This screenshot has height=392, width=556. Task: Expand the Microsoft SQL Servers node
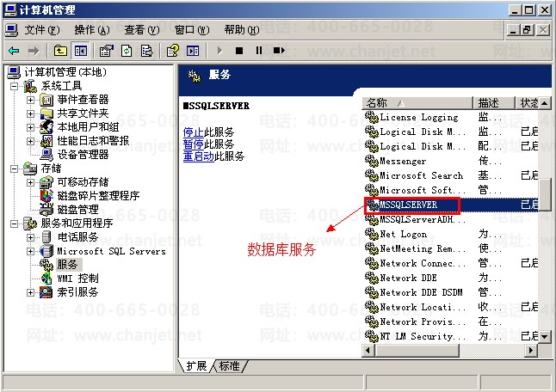(x=31, y=251)
